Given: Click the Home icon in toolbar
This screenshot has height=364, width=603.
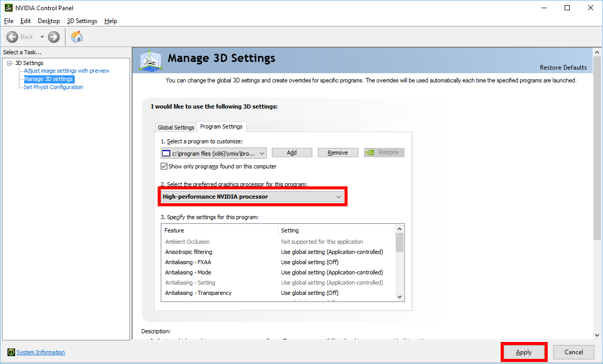Looking at the screenshot, I should coord(77,37).
